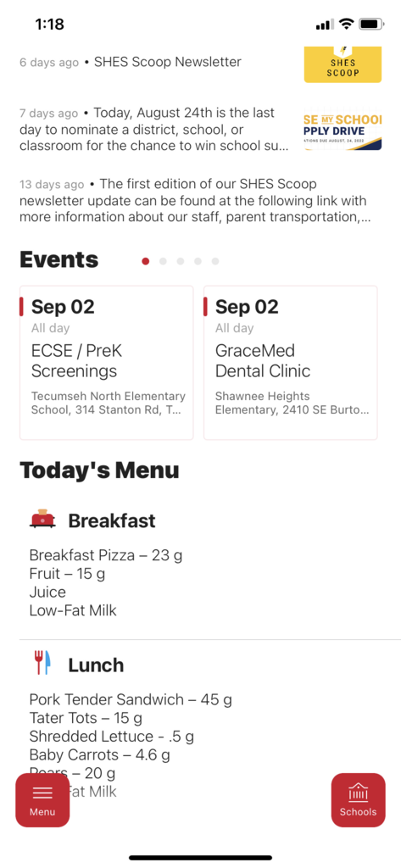This screenshot has width=401, height=868.
Task: Open the Schools building icon button
Action: pos(358,800)
